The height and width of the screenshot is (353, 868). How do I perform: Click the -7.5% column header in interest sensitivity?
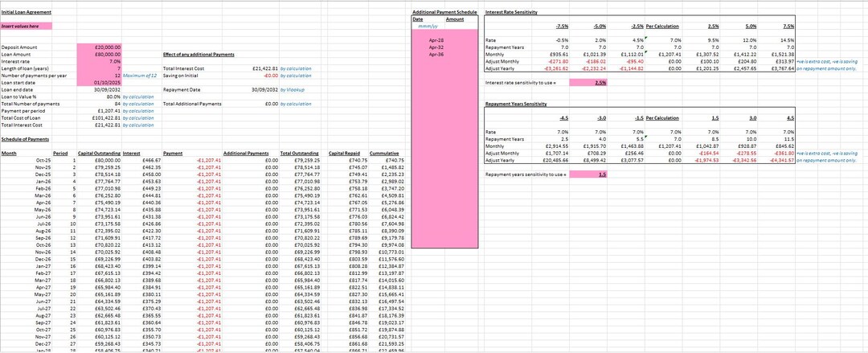[x=563, y=26]
